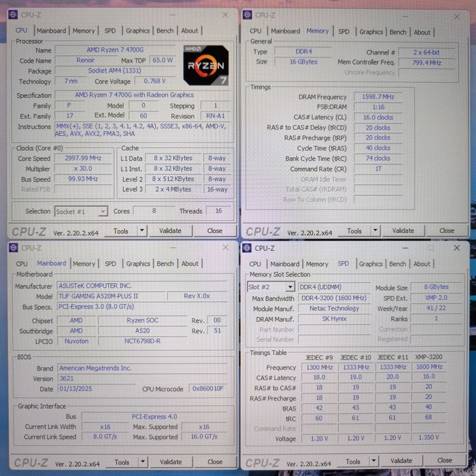
Task: Click Tools button in CPU window
Action: [121, 231]
